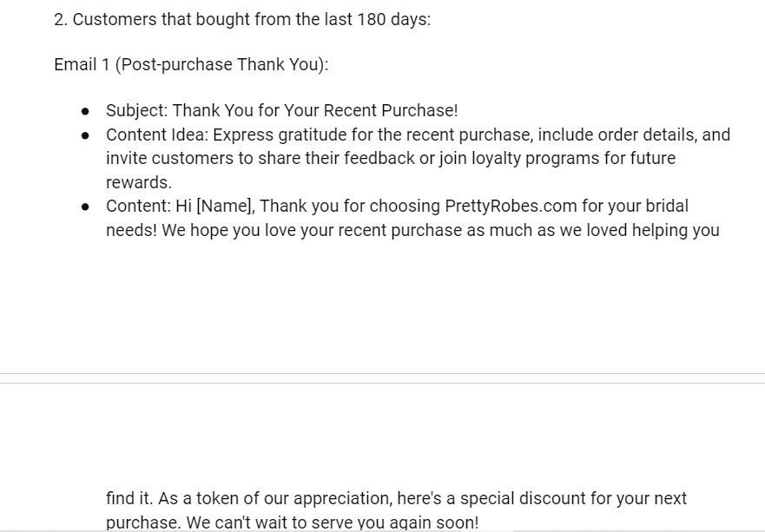Click the heading "2. Customers that bought from the last 180 days"
This screenshot has height=532, width=765.
[x=242, y=19]
